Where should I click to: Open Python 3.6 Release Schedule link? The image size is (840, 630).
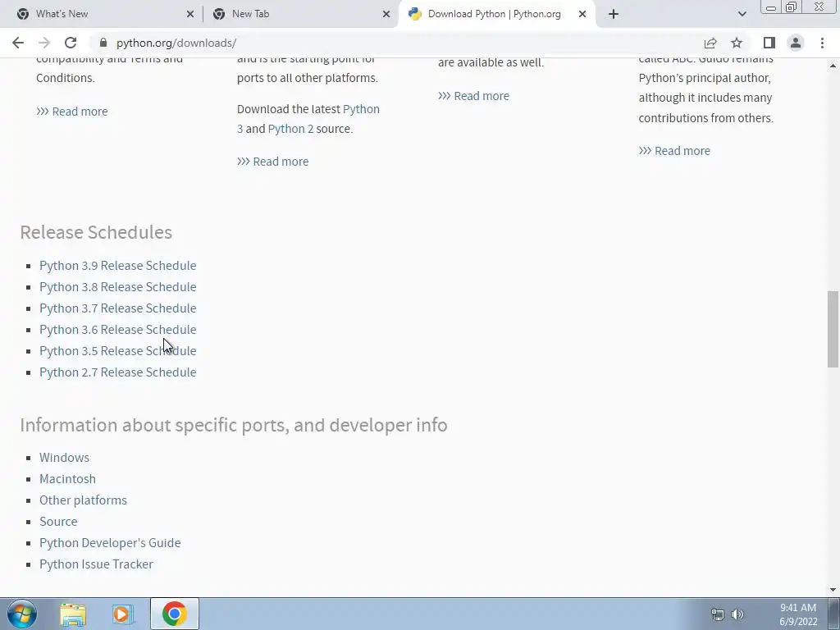[118, 330]
